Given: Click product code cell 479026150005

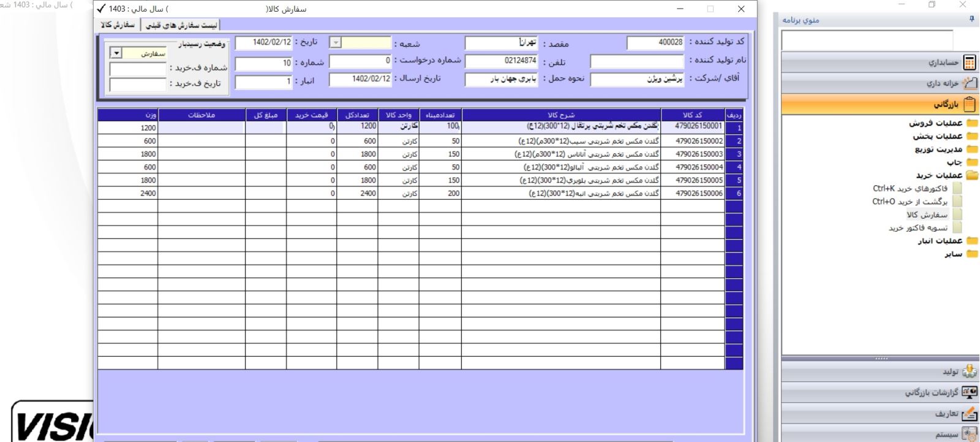Looking at the screenshot, I should (x=693, y=180).
